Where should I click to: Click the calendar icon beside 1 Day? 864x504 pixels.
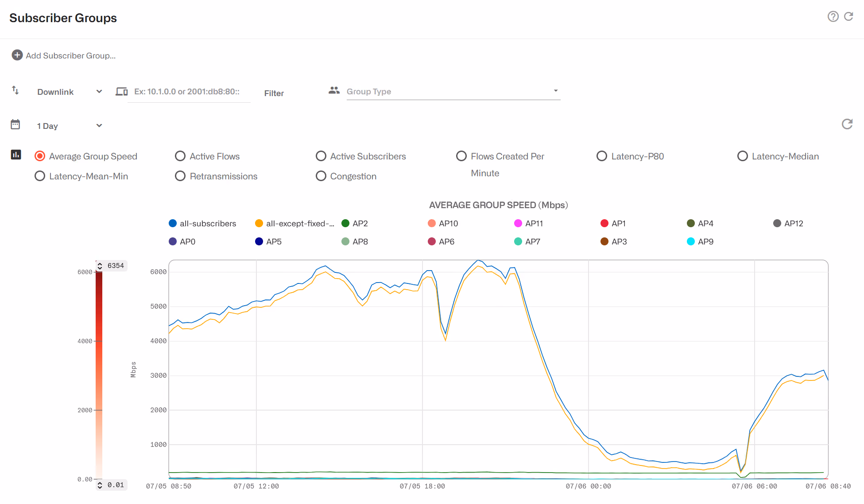(15, 124)
